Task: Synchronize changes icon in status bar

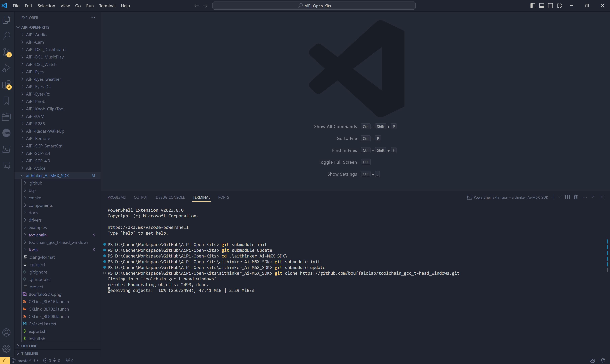Action: pyautogui.click(x=36, y=360)
